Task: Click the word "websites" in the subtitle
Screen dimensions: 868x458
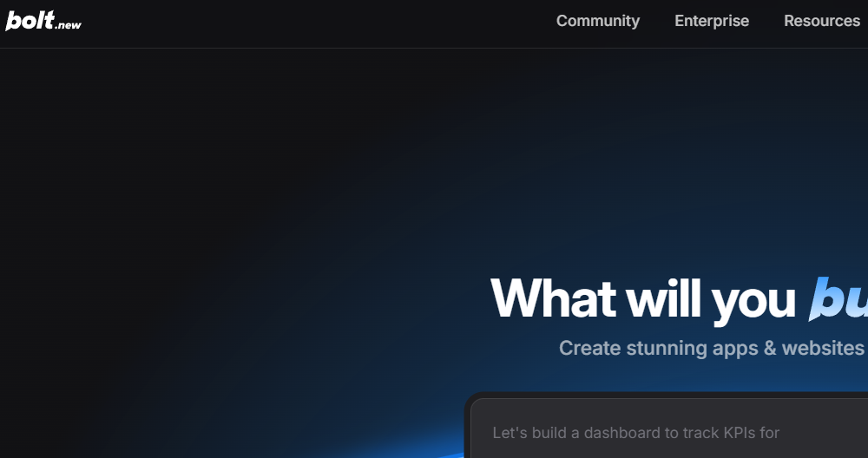Action: (822, 348)
